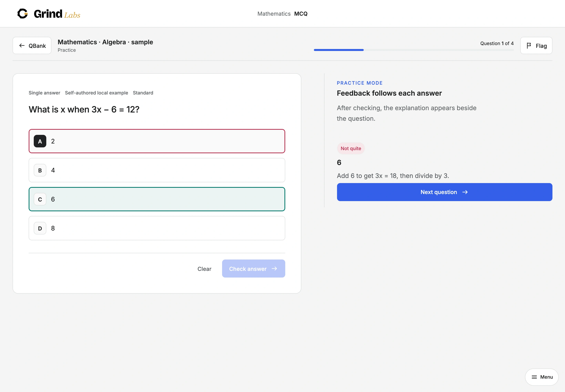This screenshot has height=392, width=565.
Task: Select option C with value 6
Action: point(157,199)
